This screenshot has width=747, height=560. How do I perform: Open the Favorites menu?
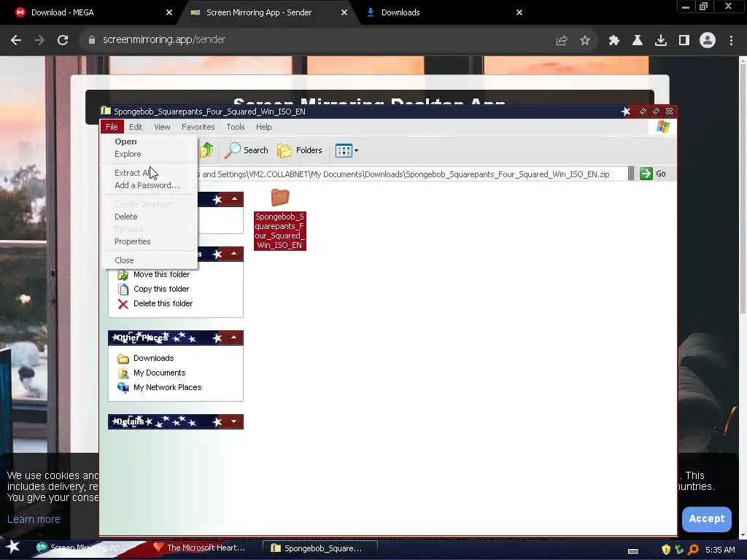coord(198,127)
